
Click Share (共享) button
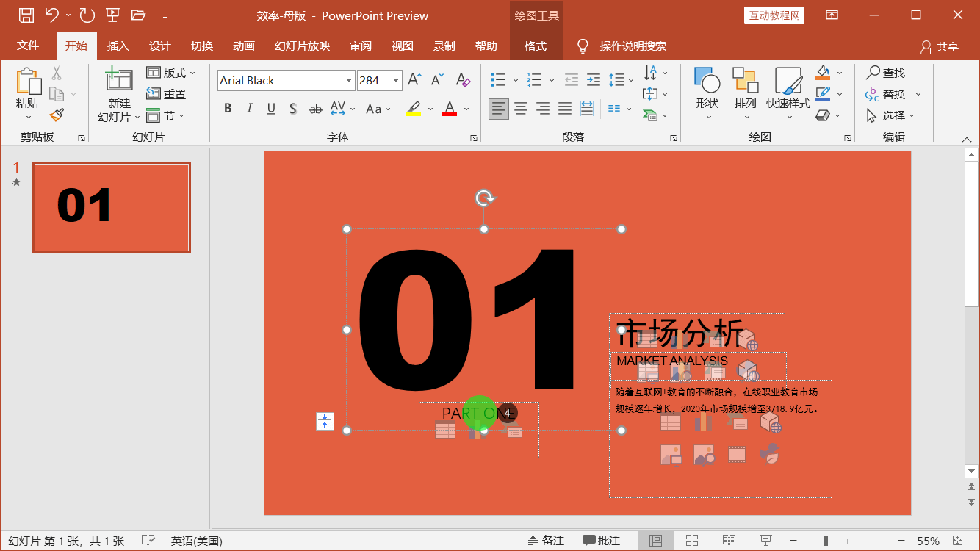coord(940,46)
